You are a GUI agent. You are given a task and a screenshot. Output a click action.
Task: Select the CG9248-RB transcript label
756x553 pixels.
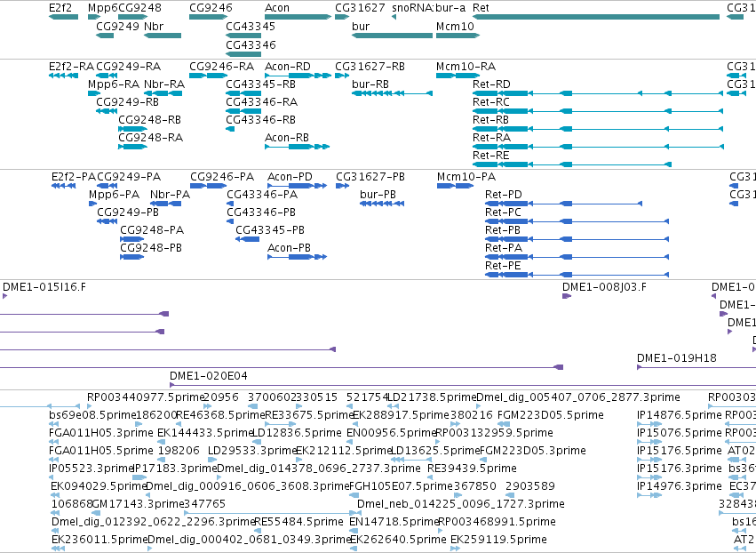(150, 120)
